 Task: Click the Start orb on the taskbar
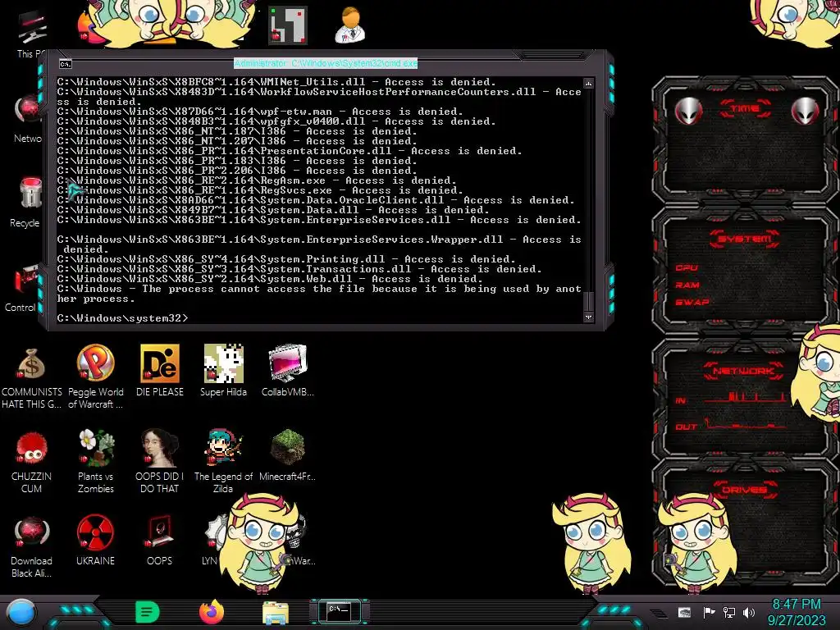tap(21, 612)
